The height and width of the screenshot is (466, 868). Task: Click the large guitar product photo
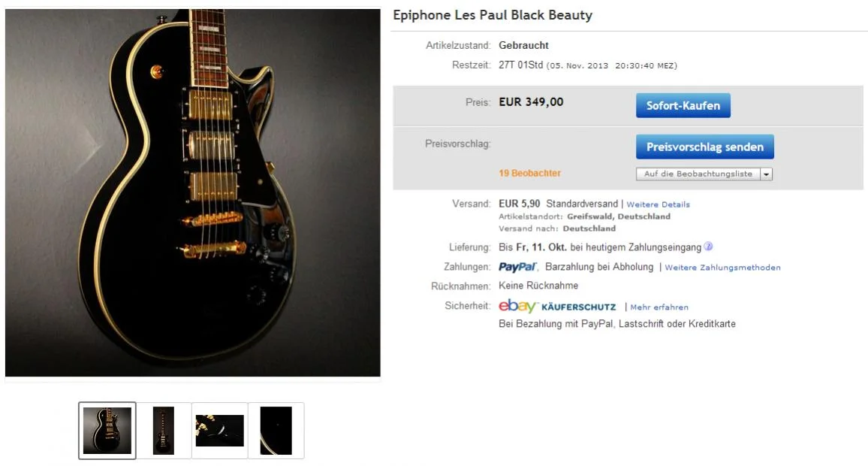(x=193, y=192)
